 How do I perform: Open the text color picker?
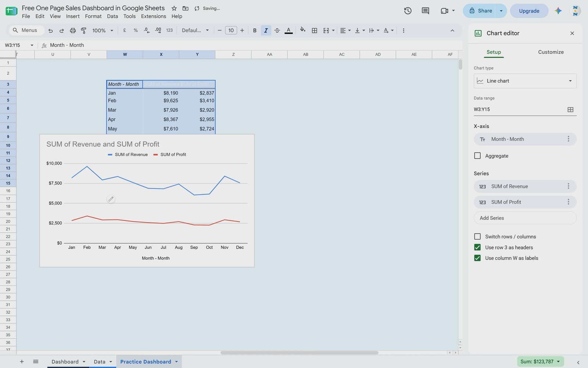(x=288, y=31)
